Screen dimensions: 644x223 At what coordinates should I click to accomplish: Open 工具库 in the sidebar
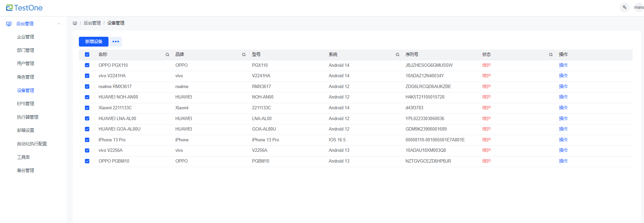click(24, 157)
